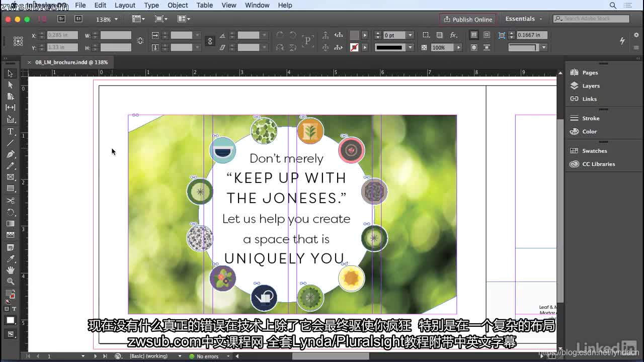Open the stroke weight dropdown
The image size is (644, 362).
click(x=410, y=35)
